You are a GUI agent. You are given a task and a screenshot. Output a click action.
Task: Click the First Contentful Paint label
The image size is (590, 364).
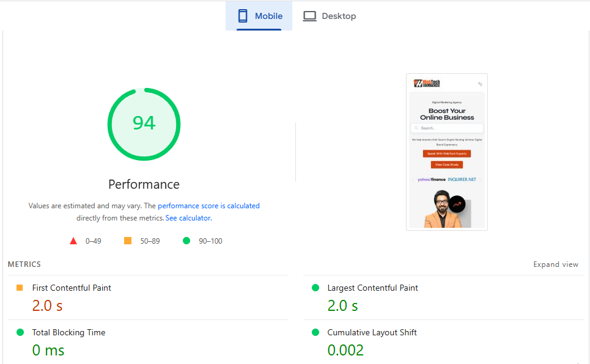point(72,288)
